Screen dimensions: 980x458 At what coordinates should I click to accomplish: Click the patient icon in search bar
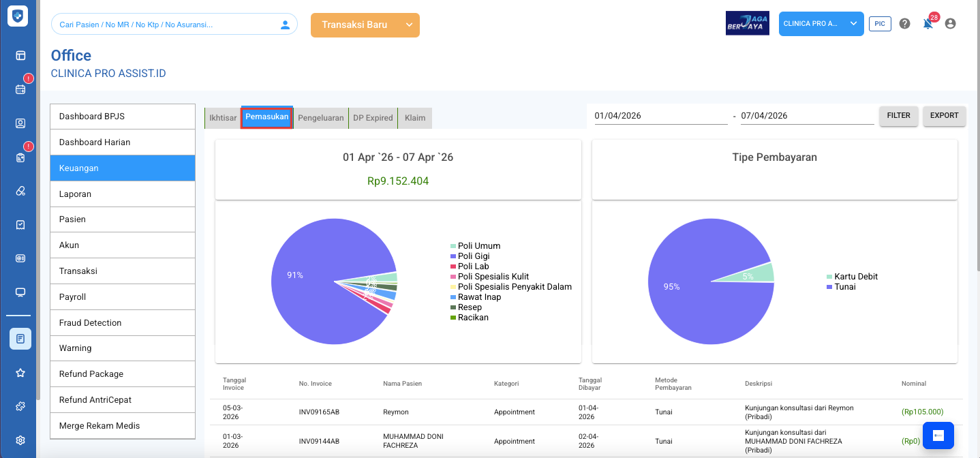tap(285, 25)
